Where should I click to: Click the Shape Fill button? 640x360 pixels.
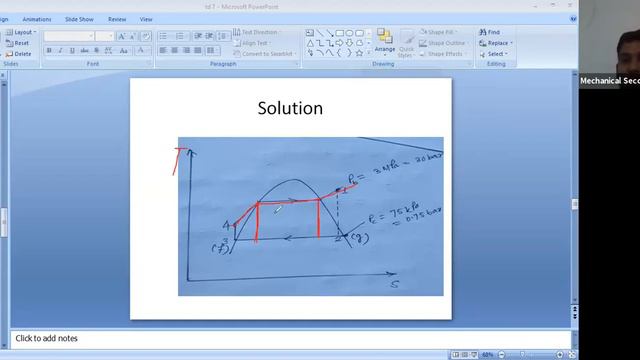pos(439,32)
